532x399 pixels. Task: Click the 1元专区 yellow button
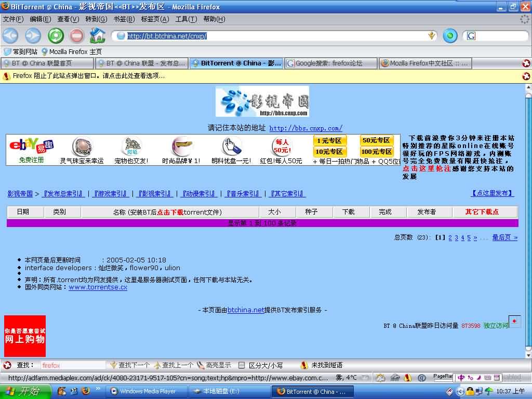coord(329,140)
